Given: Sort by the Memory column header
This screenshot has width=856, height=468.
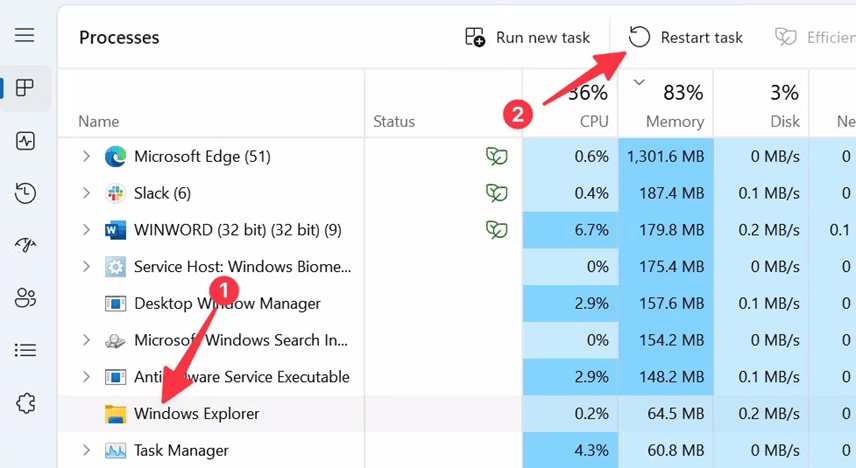Looking at the screenshot, I should 675,121.
